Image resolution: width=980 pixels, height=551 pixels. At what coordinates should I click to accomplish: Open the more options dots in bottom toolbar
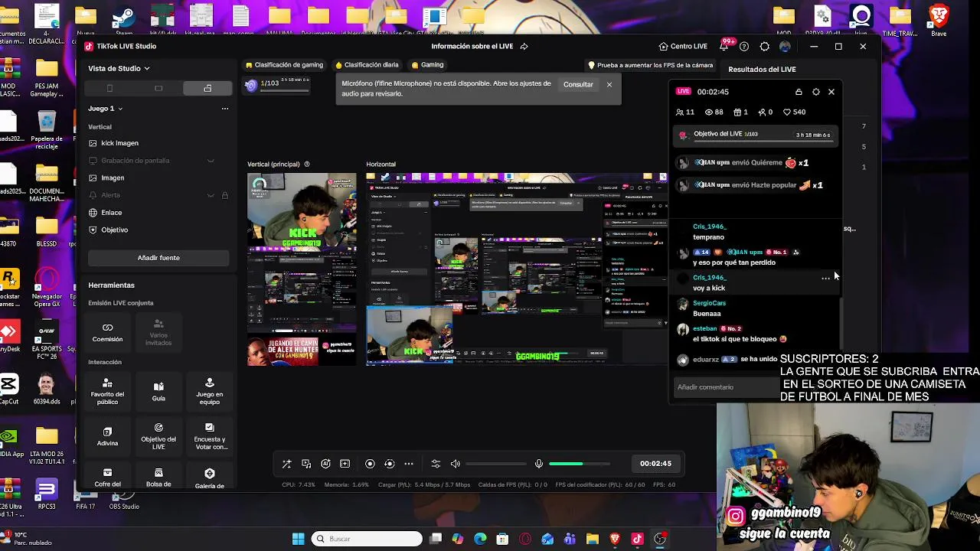(409, 464)
